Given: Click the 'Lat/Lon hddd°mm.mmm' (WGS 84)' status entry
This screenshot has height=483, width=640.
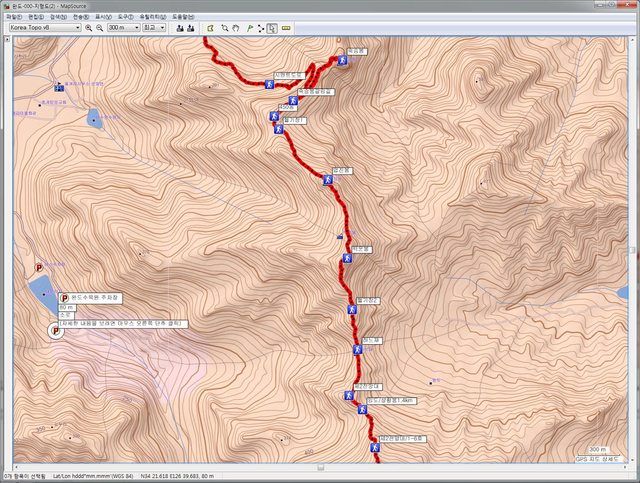Looking at the screenshot, I should pos(93,476).
